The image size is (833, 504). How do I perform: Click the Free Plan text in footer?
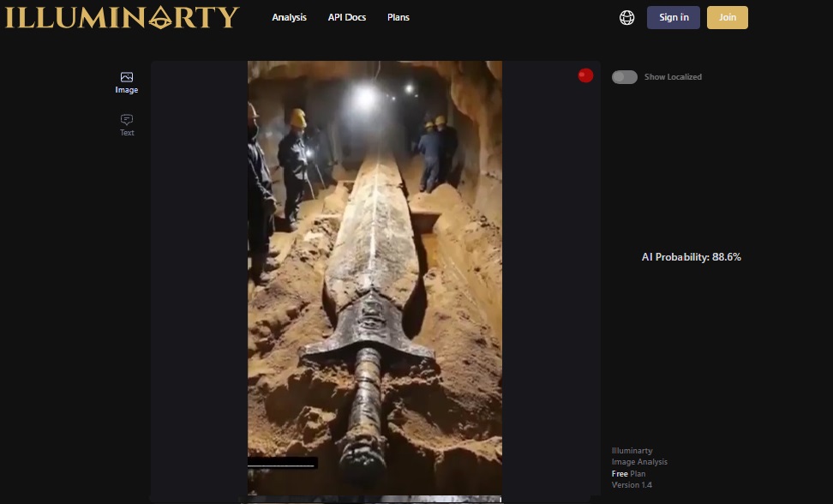pyautogui.click(x=628, y=474)
